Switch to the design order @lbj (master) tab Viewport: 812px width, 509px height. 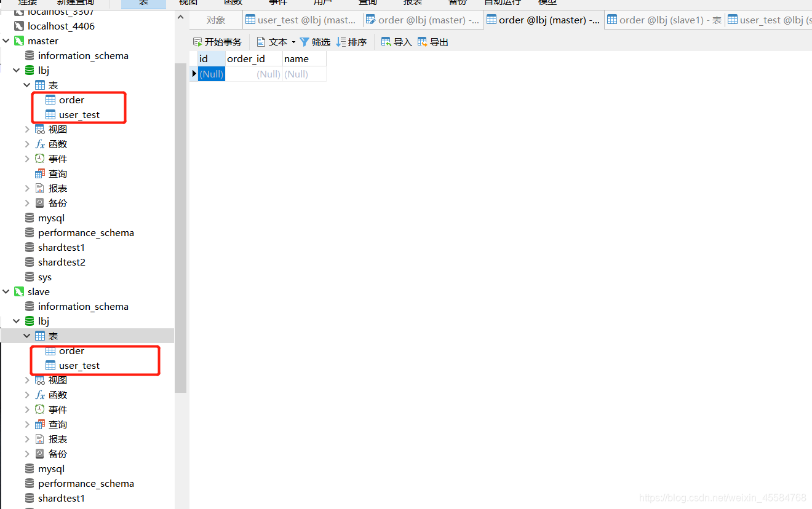tap(423, 20)
